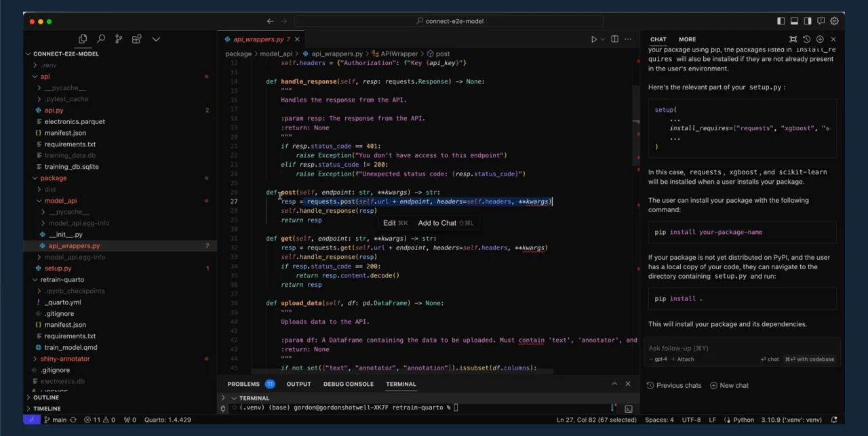Click the split editor icon
868x436 pixels.
click(x=614, y=39)
